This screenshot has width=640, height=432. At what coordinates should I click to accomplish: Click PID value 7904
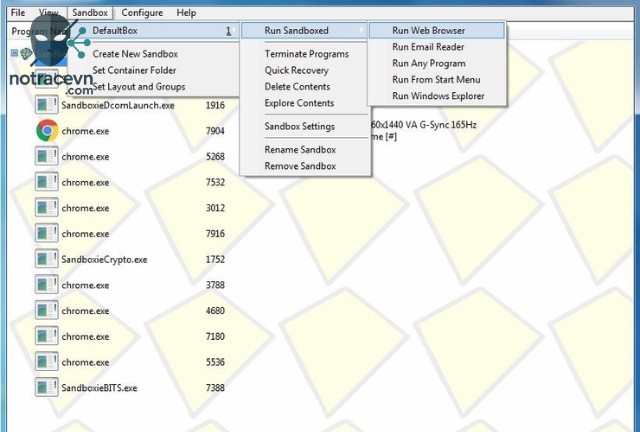point(215,131)
